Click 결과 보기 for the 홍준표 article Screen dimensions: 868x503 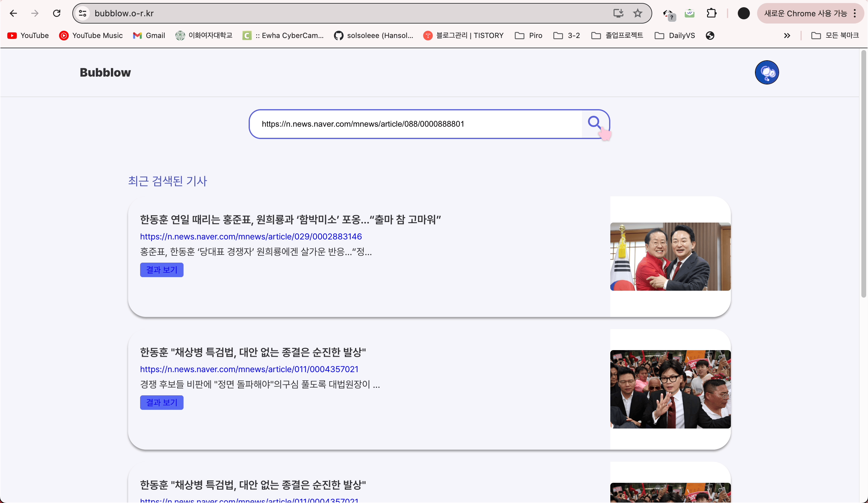[x=162, y=270]
